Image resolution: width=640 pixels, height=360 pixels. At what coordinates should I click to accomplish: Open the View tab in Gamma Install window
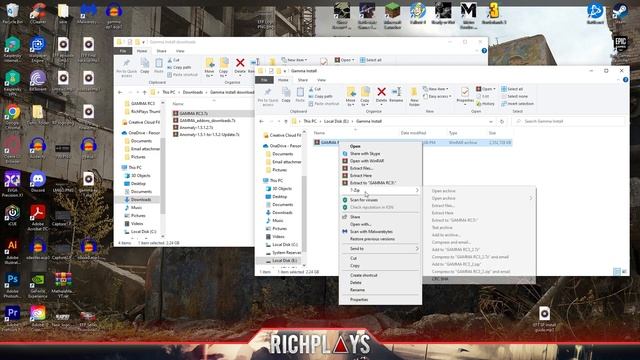tap(322, 80)
